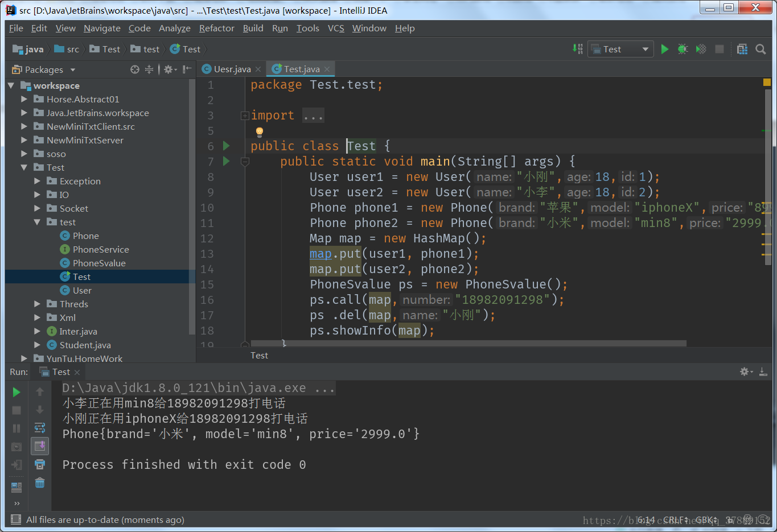Run class Test via line 6 gutter arrow
This screenshot has height=532, width=777.
tap(227, 146)
